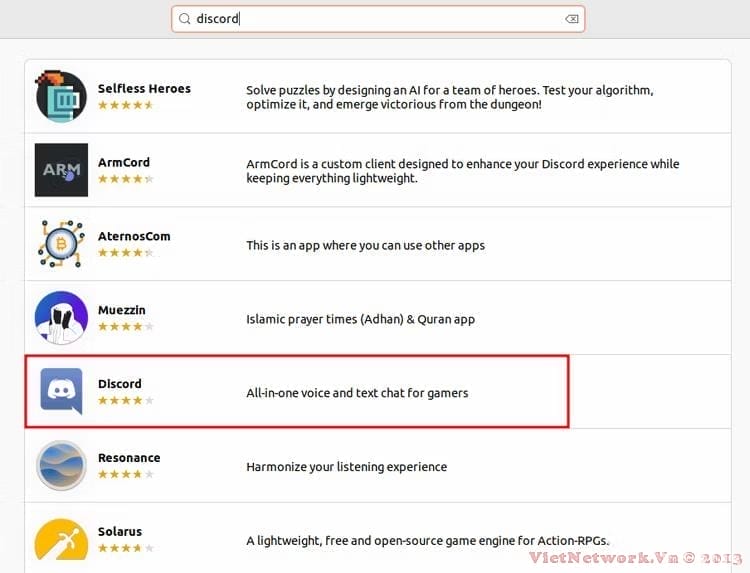The image size is (750, 573).
Task: Click the ArmCord ARM logo icon
Action: pos(61,170)
